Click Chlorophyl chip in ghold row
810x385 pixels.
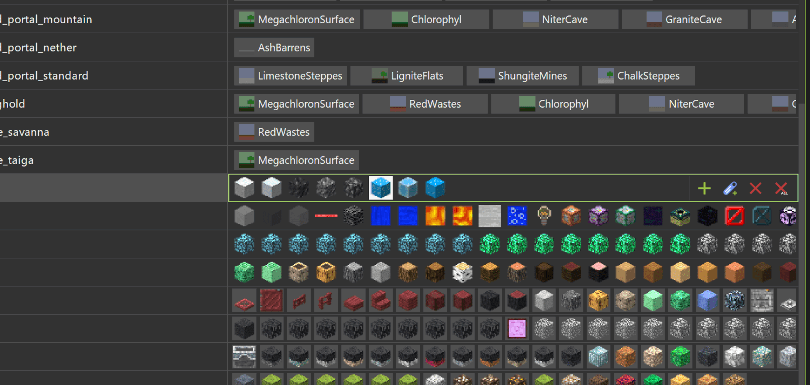click(x=553, y=104)
